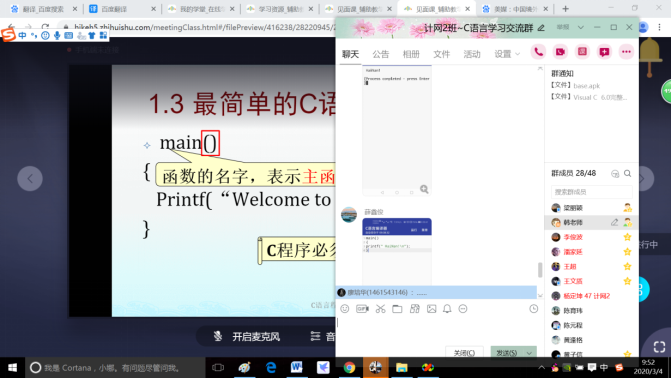This screenshot has width=671, height=378.
Task: Open the screen share icon in group header
Action: tap(582, 52)
